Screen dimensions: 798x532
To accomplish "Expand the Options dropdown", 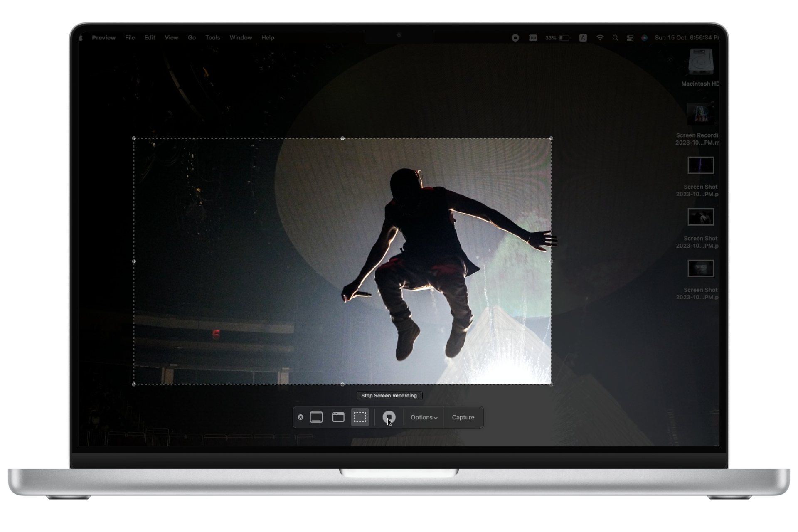I will pos(424,417).
